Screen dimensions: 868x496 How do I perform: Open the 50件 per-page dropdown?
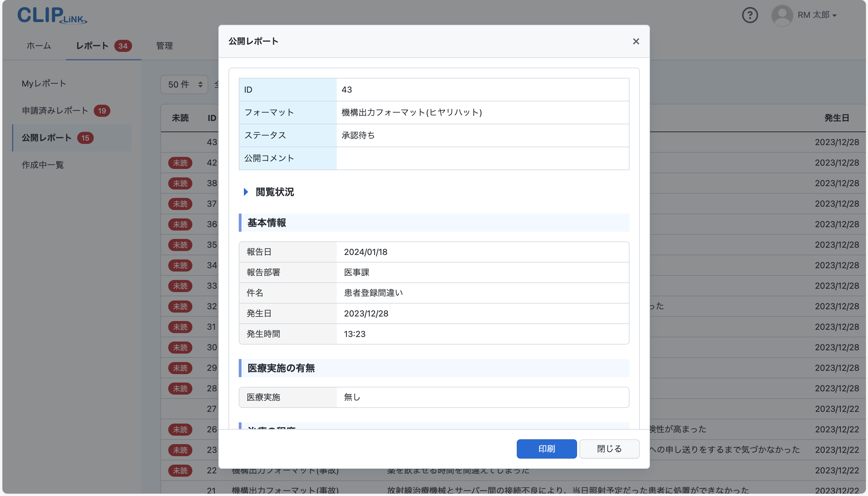pyautogui.click(x=184, y=84)
